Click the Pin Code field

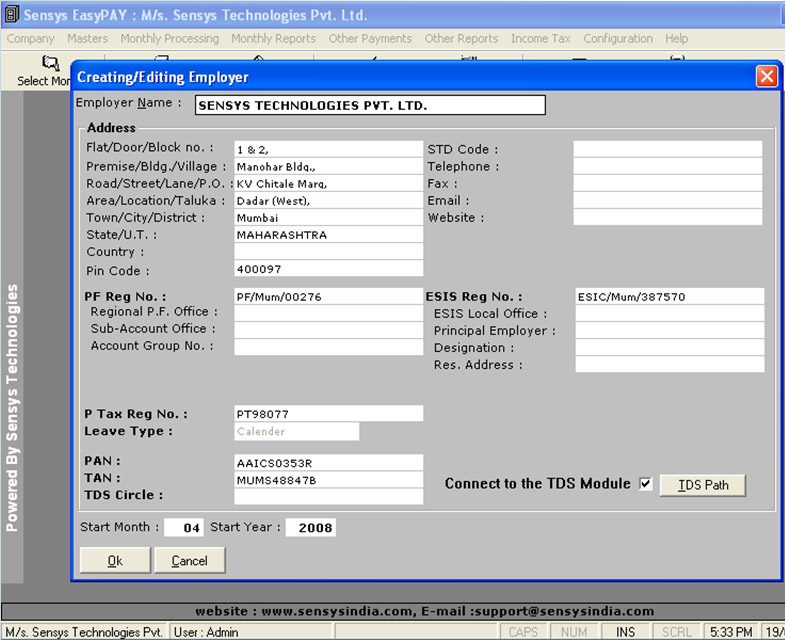tap(328, 268)
